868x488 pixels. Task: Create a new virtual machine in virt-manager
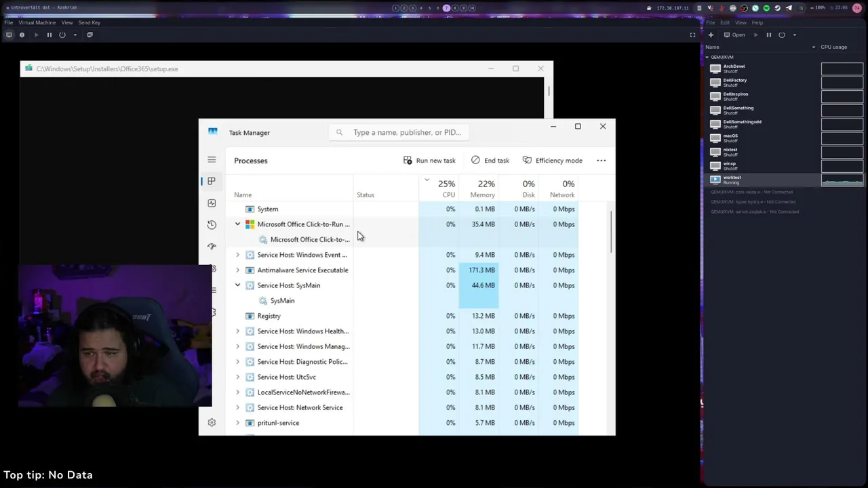click(x=711, y=35)
